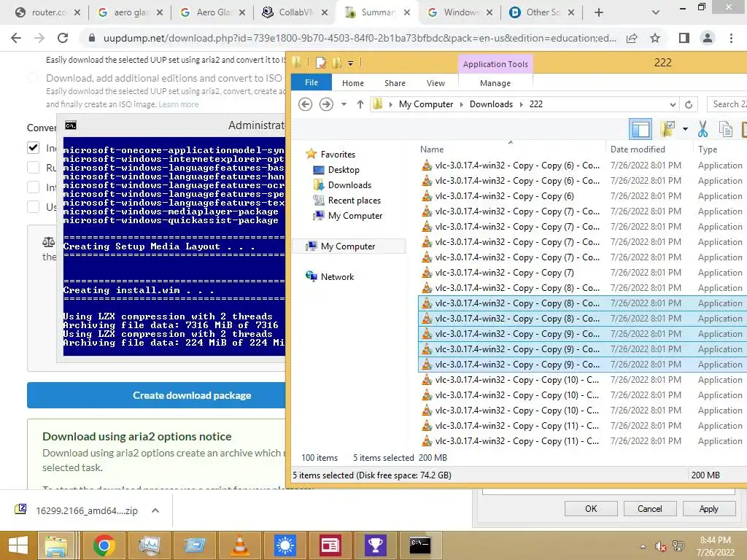
Task: Click the brightness sun app on the taskbar
Action: (x=285, y=545)
